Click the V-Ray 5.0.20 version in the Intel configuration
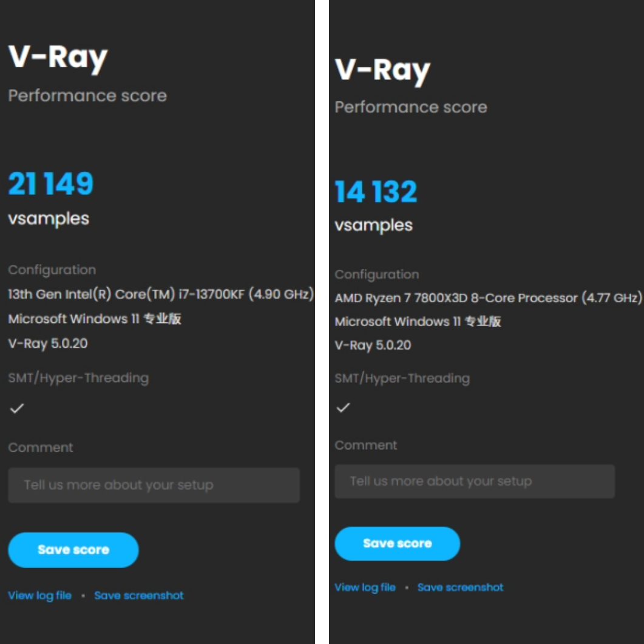The height and width of the screenshot is (644, 644). pos(48,343)
